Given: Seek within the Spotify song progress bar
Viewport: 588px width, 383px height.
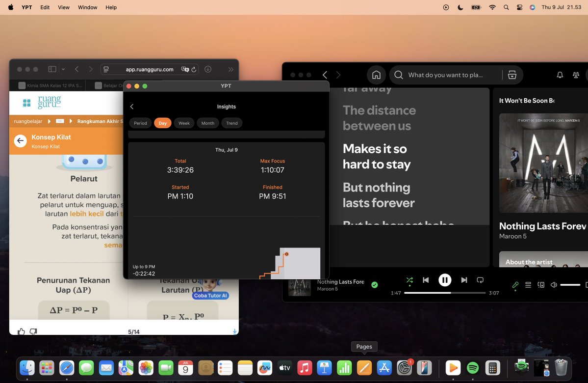Looking at the screenshot, I should coord(445,293).
